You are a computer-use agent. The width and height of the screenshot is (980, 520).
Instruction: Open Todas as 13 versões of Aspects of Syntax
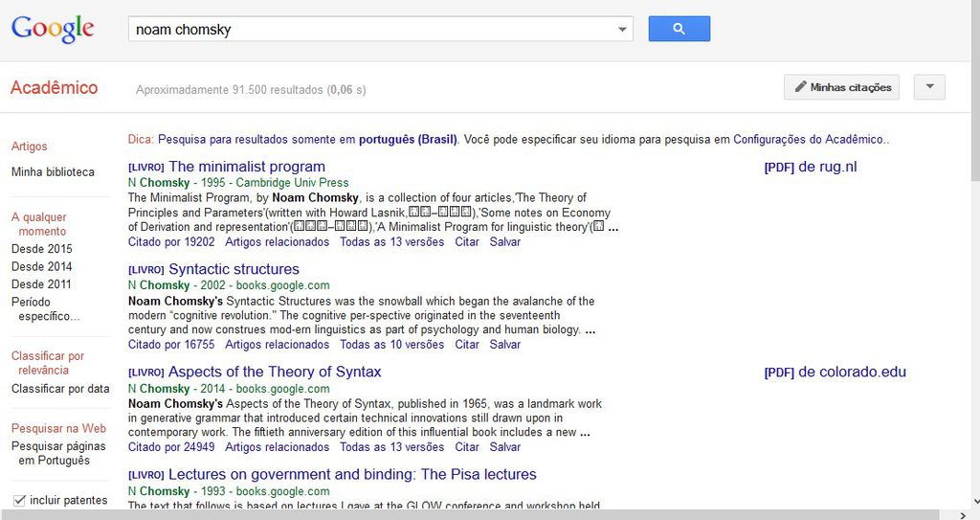[x=391, y=447]
